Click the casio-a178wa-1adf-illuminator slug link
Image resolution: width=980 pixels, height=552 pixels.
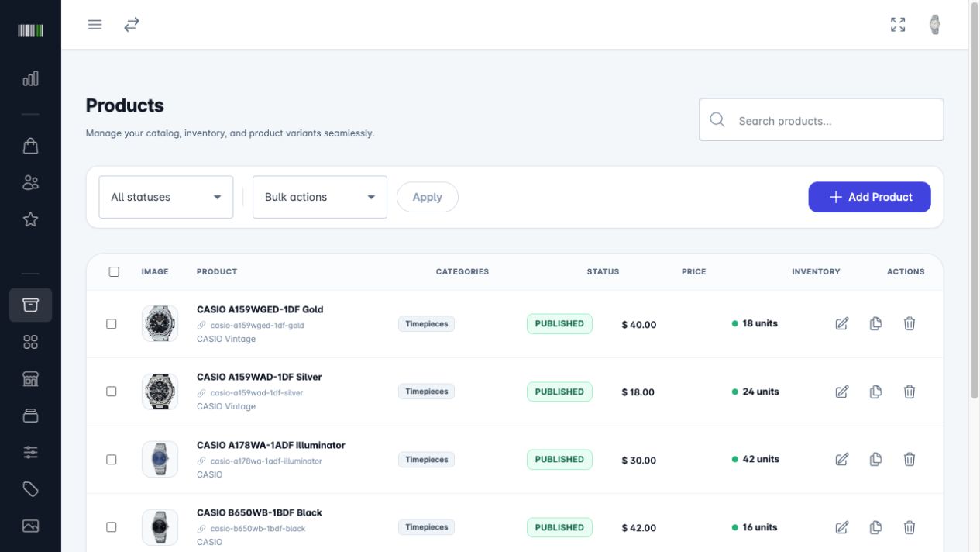266,461
